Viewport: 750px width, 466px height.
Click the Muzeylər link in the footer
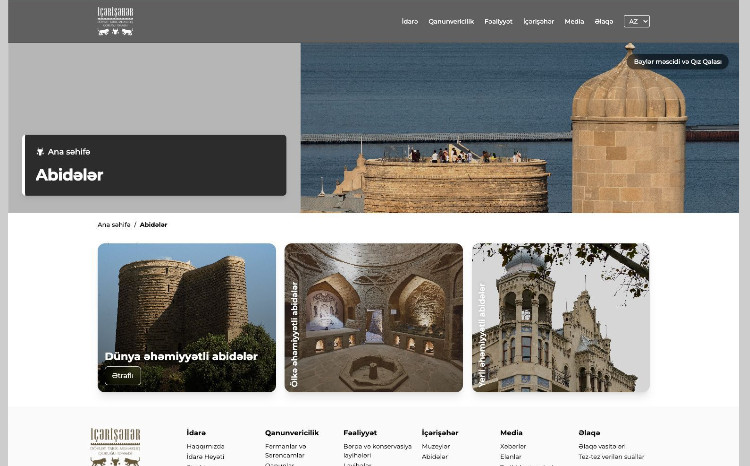434,446
